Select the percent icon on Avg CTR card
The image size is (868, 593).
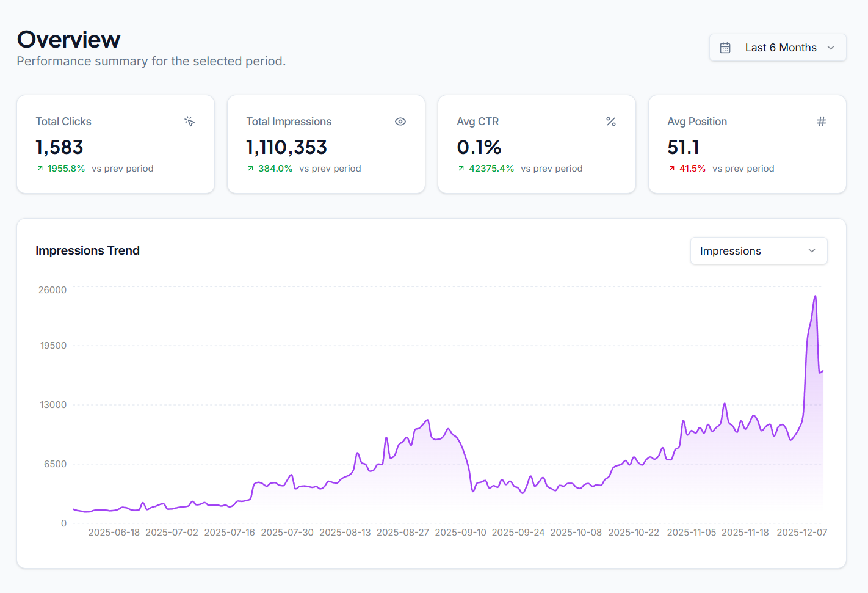(x=611, y=122)
